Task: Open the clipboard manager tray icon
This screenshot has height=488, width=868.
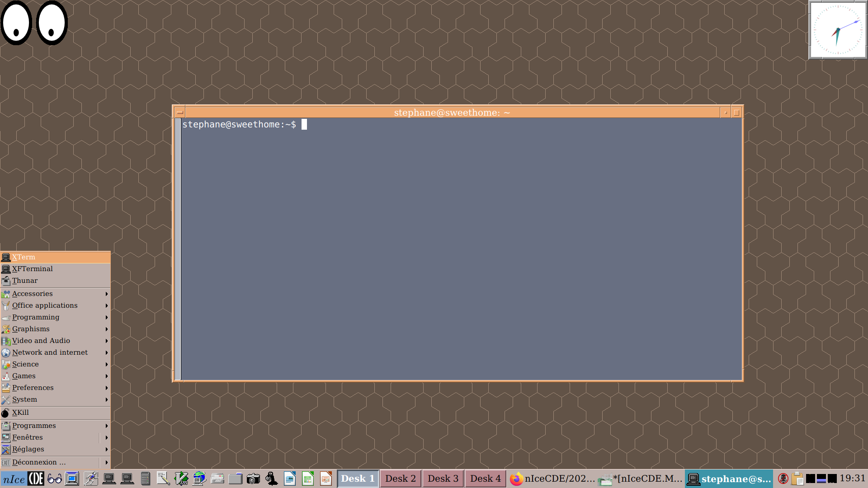Action: coord(797,479)
